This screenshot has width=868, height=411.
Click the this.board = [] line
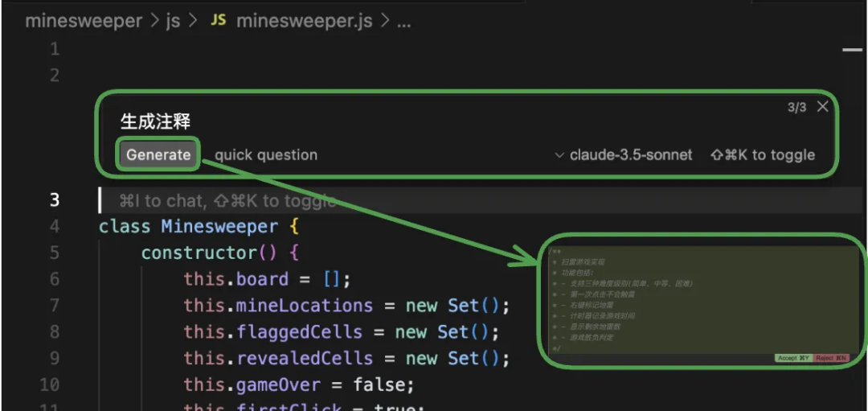coord(268,279)
